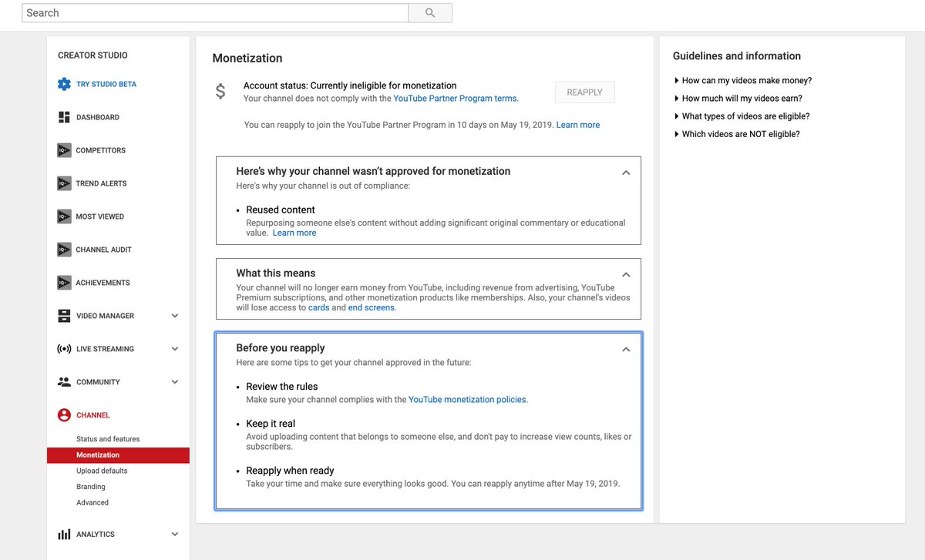Click the Dashboard grid icon
Image resolution: width=925 pixels, height=560 pixels.
click(x=64, y=117)
